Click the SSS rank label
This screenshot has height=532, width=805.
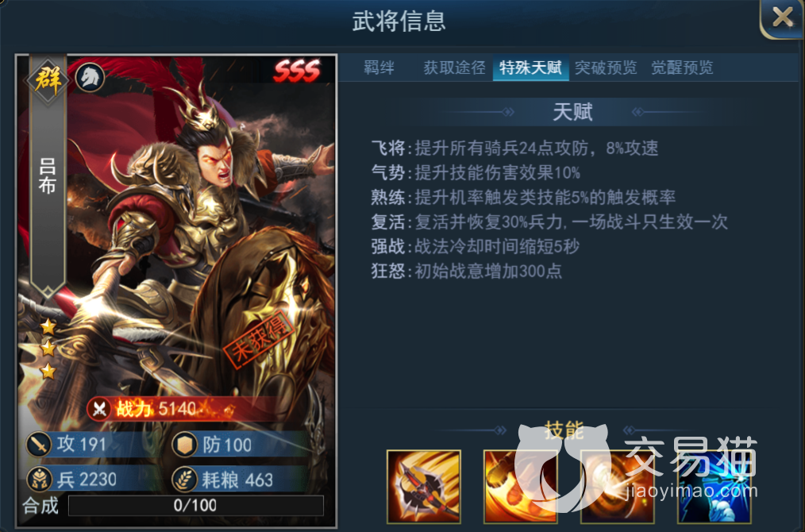coord(297,71)
